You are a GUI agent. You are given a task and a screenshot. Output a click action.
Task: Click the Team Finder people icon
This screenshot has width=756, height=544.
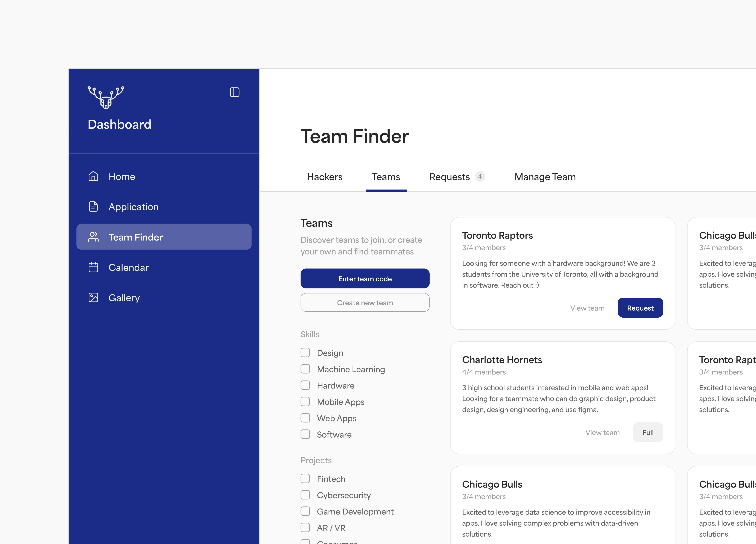click(x=93, y=237)
